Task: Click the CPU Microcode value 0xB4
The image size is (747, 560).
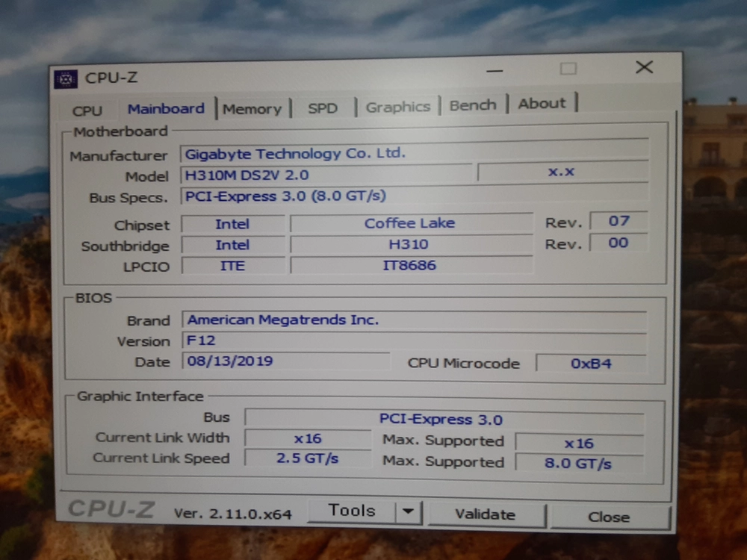Action: click(591, 364)
